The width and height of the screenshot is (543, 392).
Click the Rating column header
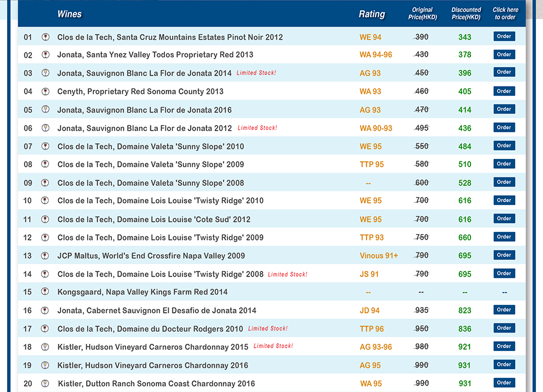(x=372, y=14)
